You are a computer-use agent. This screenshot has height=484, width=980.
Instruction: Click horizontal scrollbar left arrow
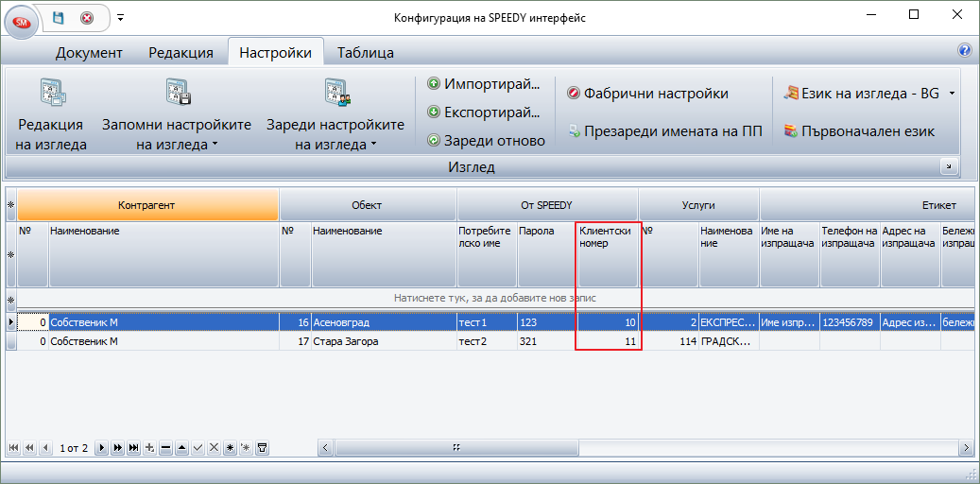(x=326, y=448)
